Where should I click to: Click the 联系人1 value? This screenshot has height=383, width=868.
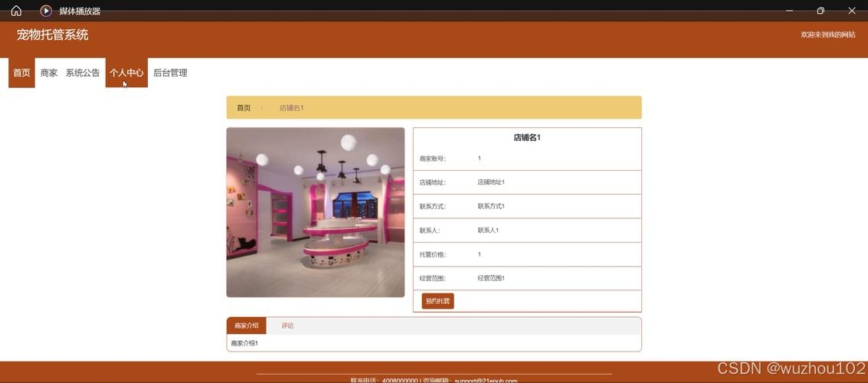click(488, 231)
